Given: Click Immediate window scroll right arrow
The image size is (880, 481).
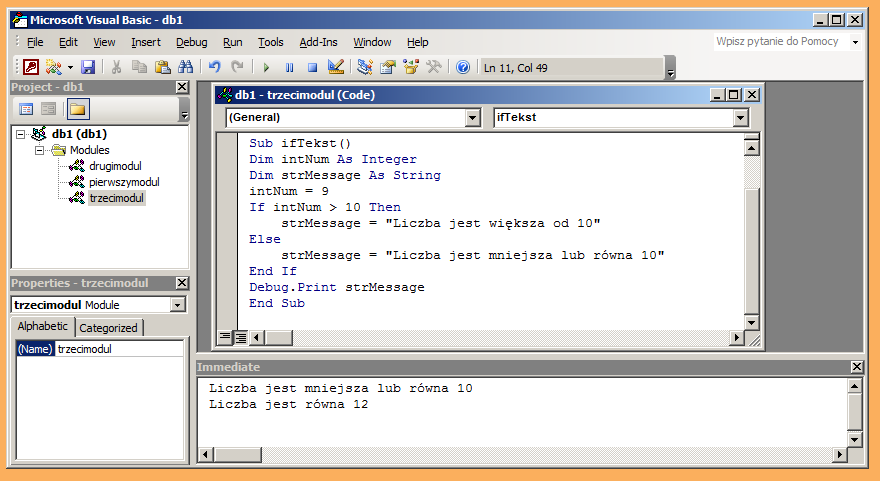Looking at the screenshot, I should click(840, 455).
